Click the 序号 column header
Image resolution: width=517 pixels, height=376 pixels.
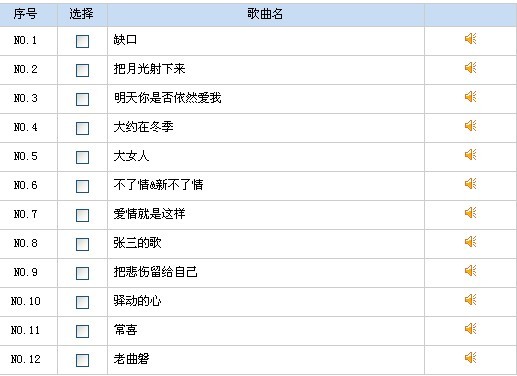[x=25, y=14]
